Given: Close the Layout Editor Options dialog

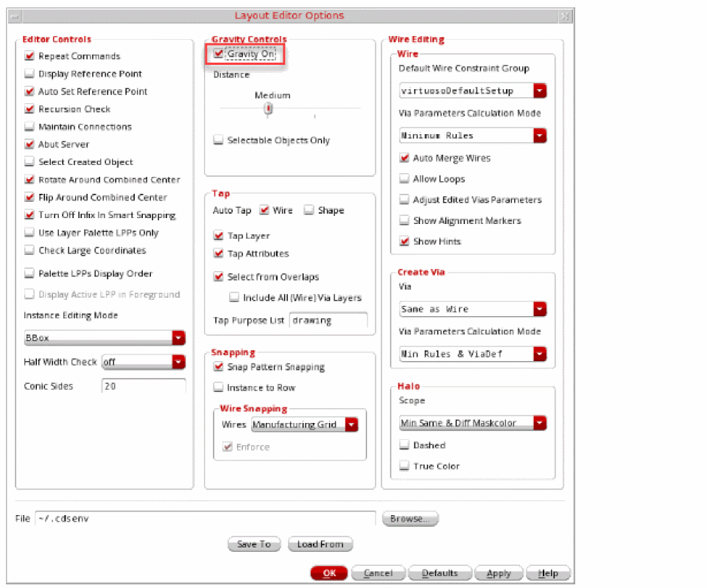Looking at the screenshot, I should pos(565,16).
